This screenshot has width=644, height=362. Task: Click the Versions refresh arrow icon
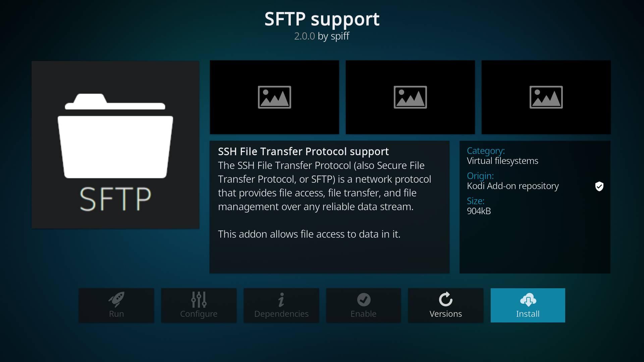446,299
